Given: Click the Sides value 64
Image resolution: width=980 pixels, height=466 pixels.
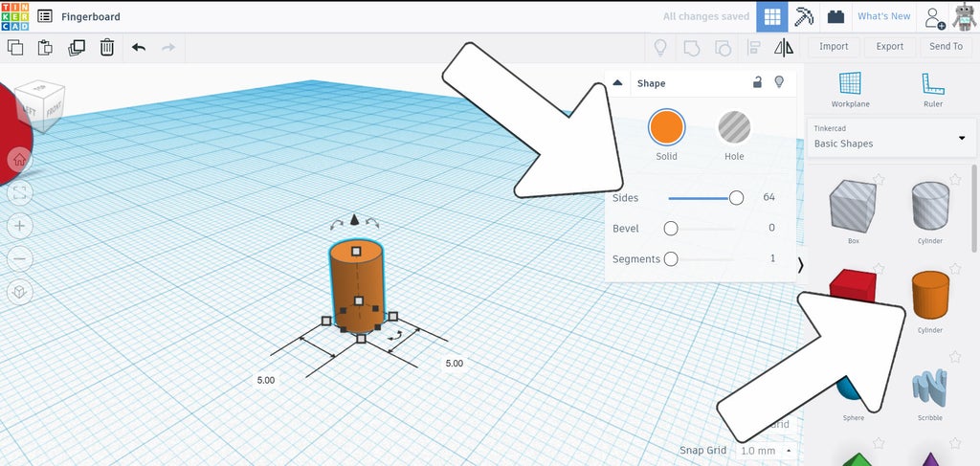Looking at the screenshot, I should (768, 197).
